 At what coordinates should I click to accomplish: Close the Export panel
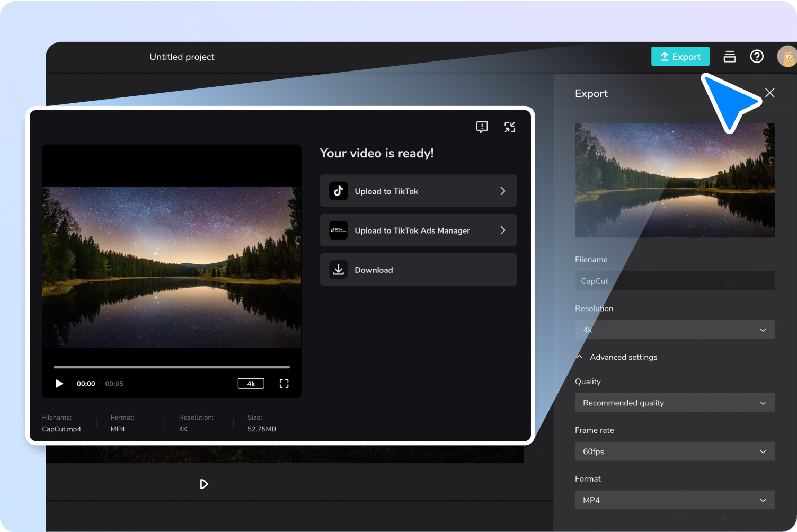[770, 93]
